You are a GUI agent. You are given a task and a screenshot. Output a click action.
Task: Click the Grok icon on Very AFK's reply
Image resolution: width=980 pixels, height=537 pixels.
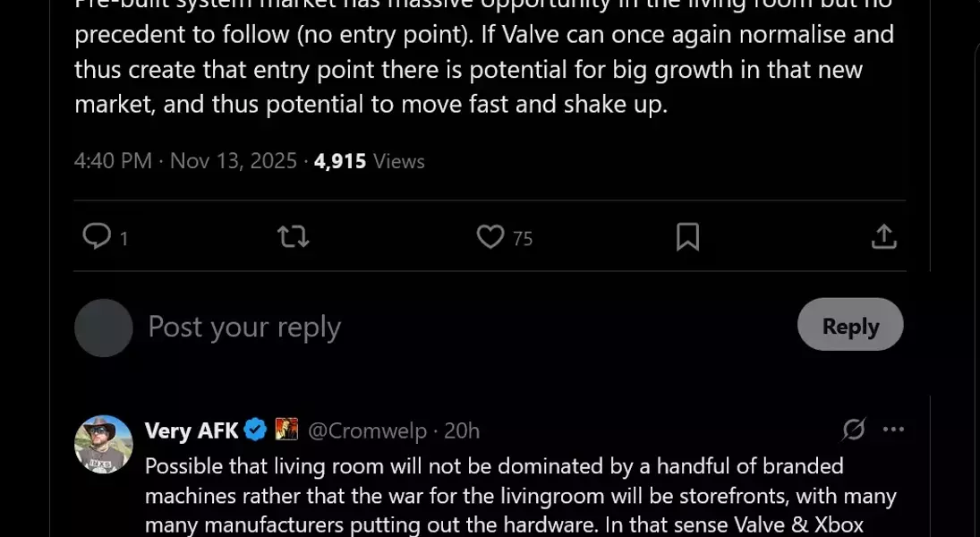[854, 430]
